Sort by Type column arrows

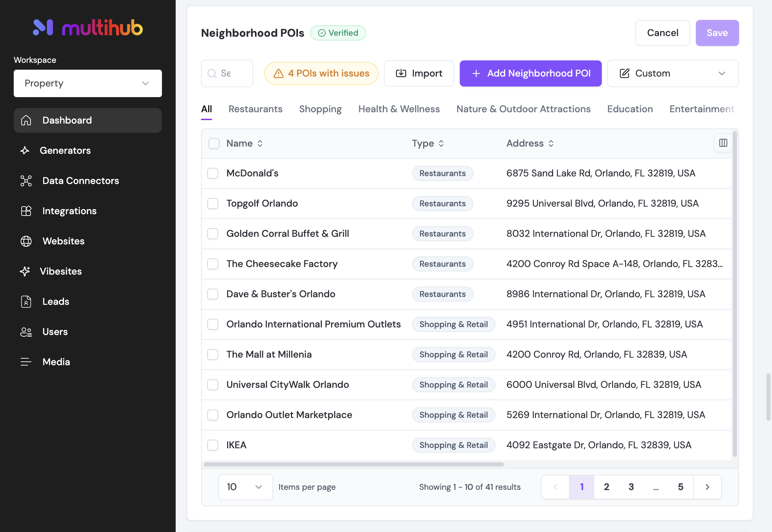(441, 143)
